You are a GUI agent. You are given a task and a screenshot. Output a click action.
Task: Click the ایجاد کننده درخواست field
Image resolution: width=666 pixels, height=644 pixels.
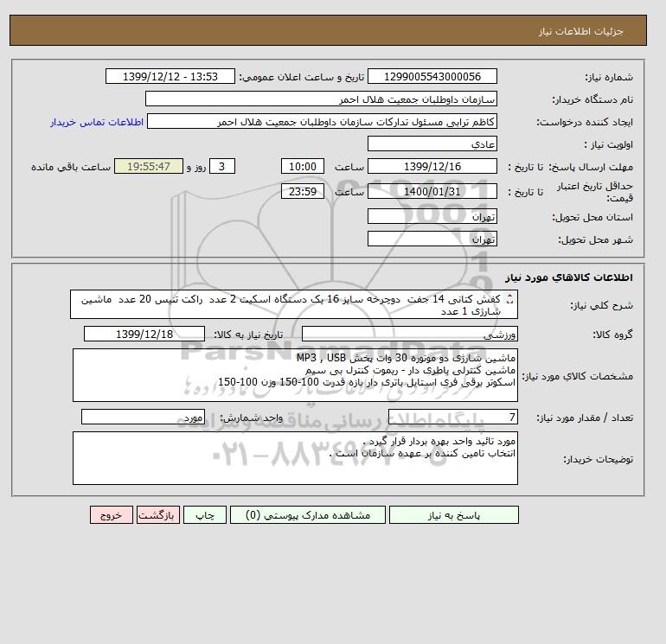point(322,121)
